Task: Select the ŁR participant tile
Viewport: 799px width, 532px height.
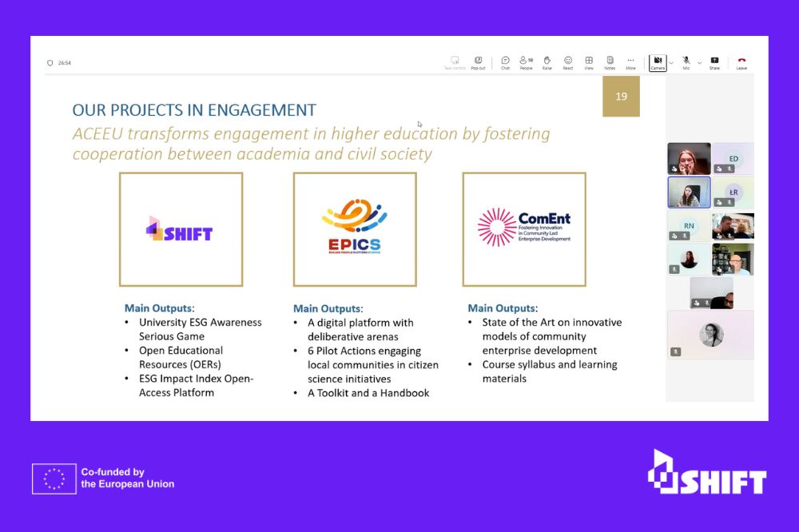Action: [733, 193]
